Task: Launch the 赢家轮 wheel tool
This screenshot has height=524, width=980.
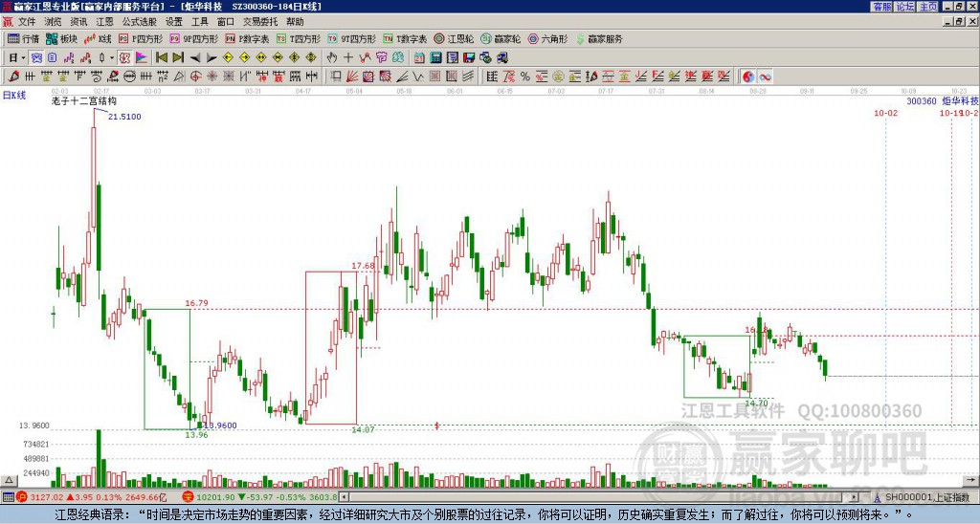Action: [x=501, y=38]
